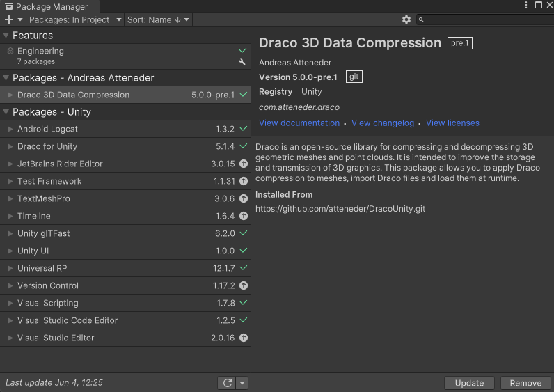Select Visual Studio Code Editor package
This screenshot has width=554, height=392.
125,320
